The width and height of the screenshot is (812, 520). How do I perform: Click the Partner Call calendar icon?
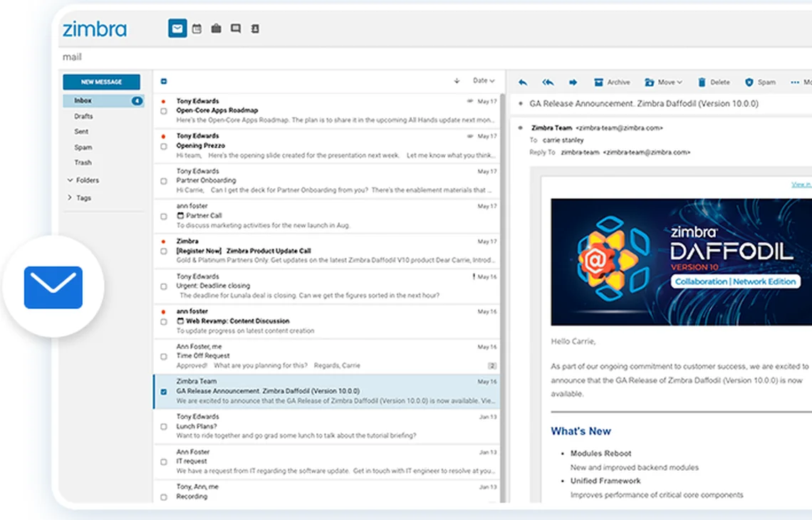point(180,215)
